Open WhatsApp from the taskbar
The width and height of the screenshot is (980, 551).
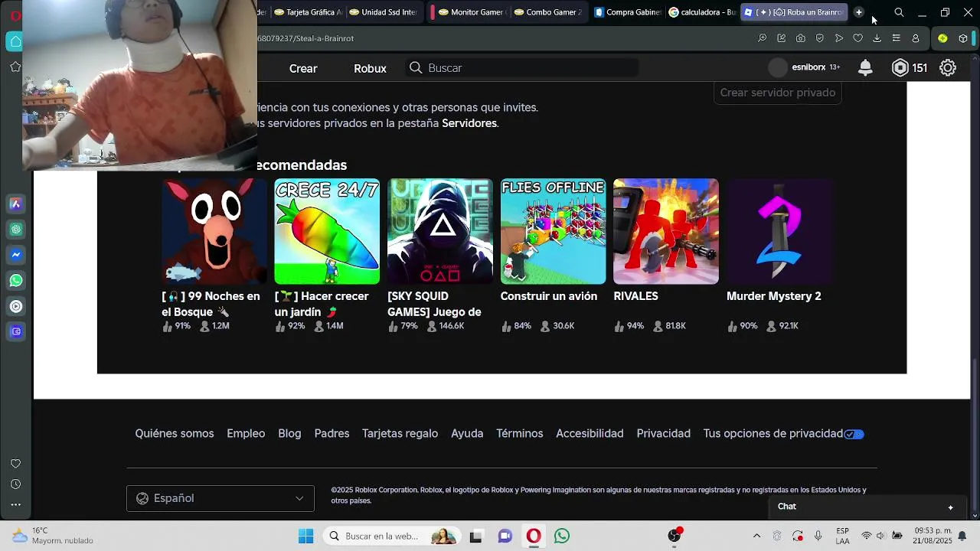(562, 536)
